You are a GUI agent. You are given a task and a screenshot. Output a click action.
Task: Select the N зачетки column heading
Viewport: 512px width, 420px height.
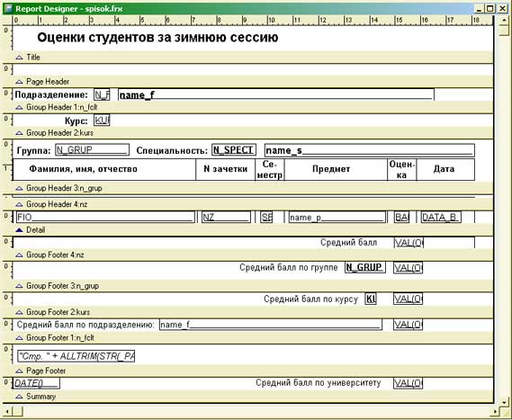[225, 169]
